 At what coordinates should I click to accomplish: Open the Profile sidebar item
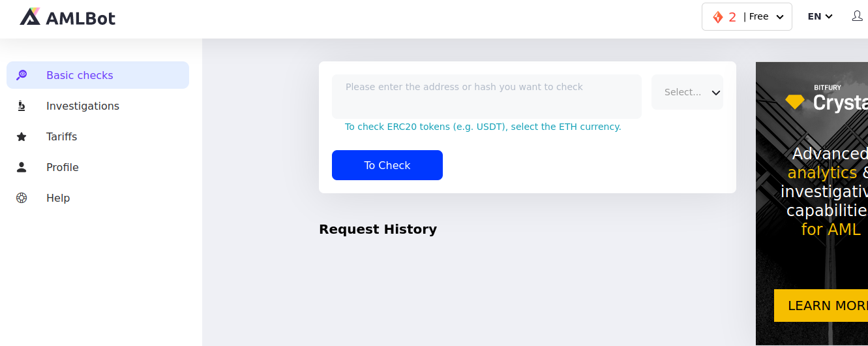63,167
